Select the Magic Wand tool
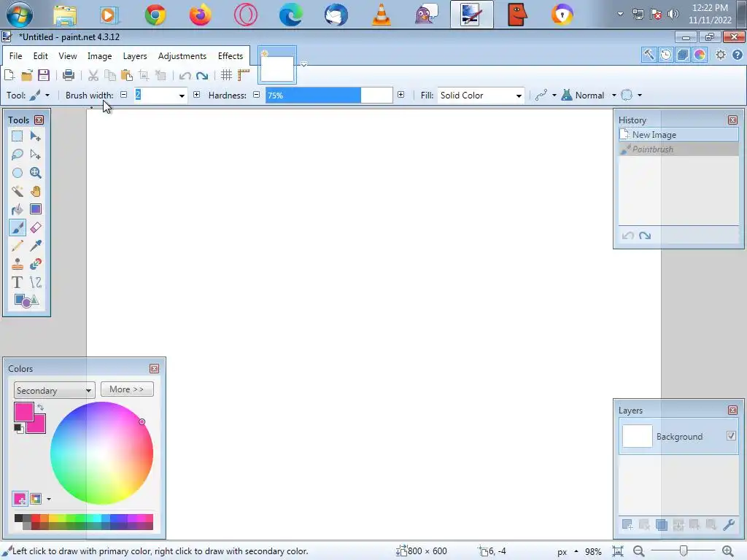747x560 pixels. click(x=18, y=191)
